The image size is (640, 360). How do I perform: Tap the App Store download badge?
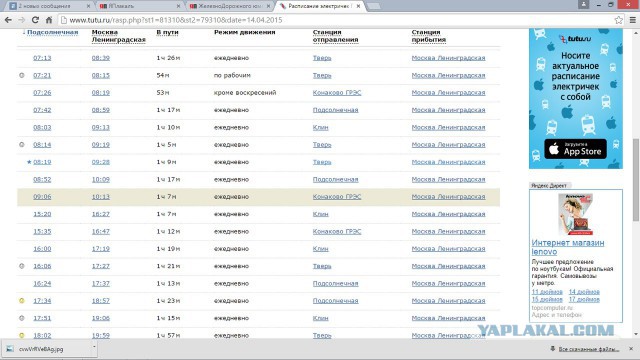pyautogui.click(x=575, y=149)
